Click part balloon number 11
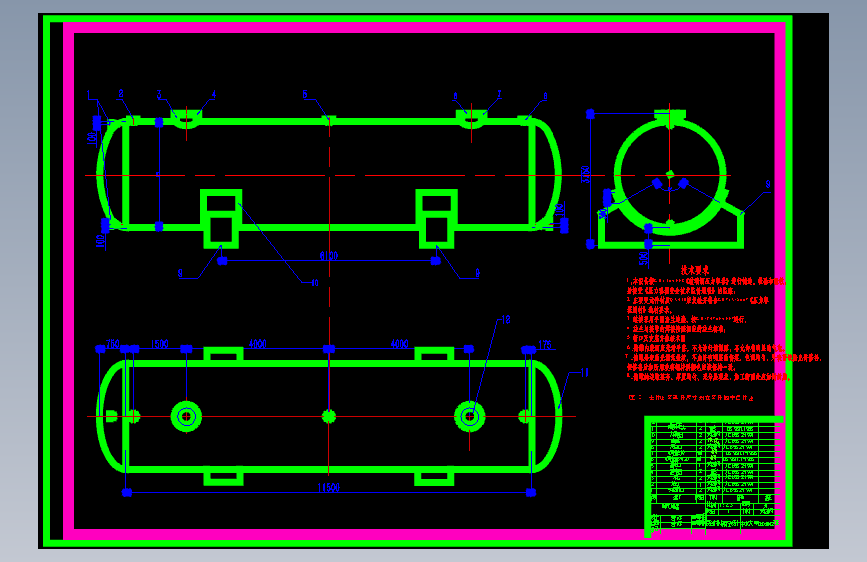 click(584, 373)
